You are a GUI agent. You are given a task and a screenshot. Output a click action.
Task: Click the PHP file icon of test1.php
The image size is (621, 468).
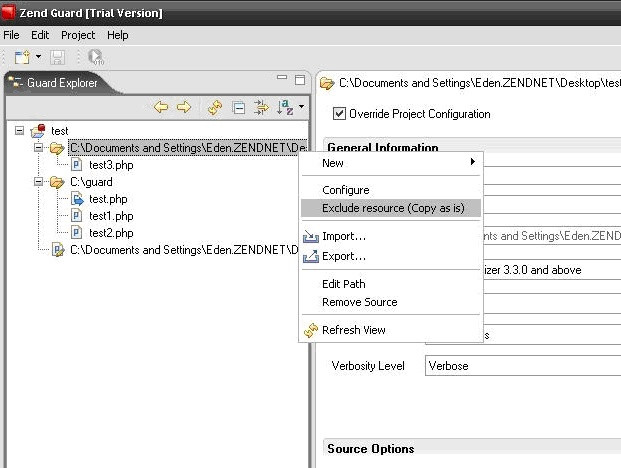click(76, 216)
